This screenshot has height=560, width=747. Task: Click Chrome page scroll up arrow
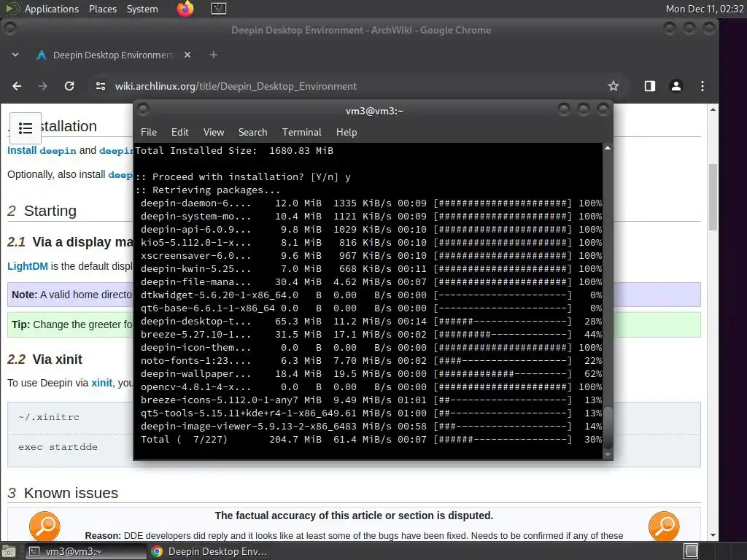pyautogui.click(x=713, y=109)
